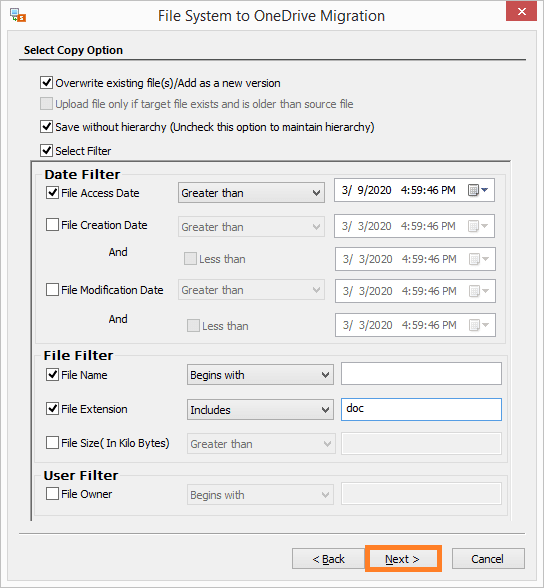544x588 pixels.
Task: Click the app icon in title bar
Action: 18,15
